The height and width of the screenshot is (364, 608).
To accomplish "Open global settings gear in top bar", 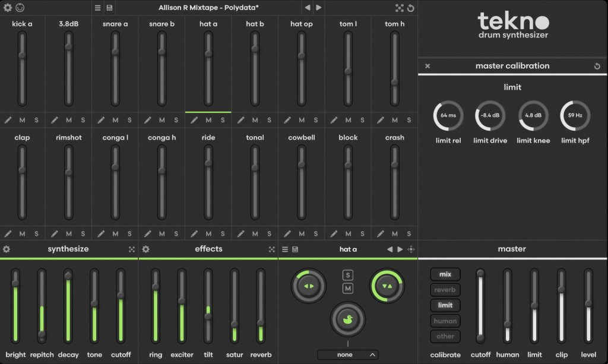I will (x=8, y=8).
